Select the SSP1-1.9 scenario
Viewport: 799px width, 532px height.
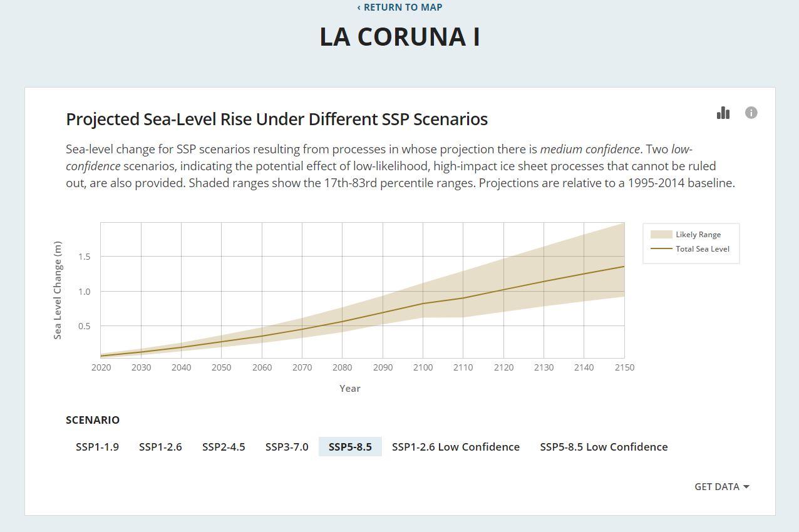pos(97,447)
